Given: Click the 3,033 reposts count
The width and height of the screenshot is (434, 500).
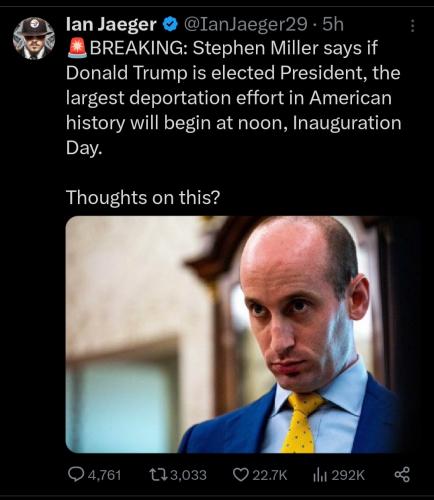Looking at the screenshot, I should click(x=188, y=475).
